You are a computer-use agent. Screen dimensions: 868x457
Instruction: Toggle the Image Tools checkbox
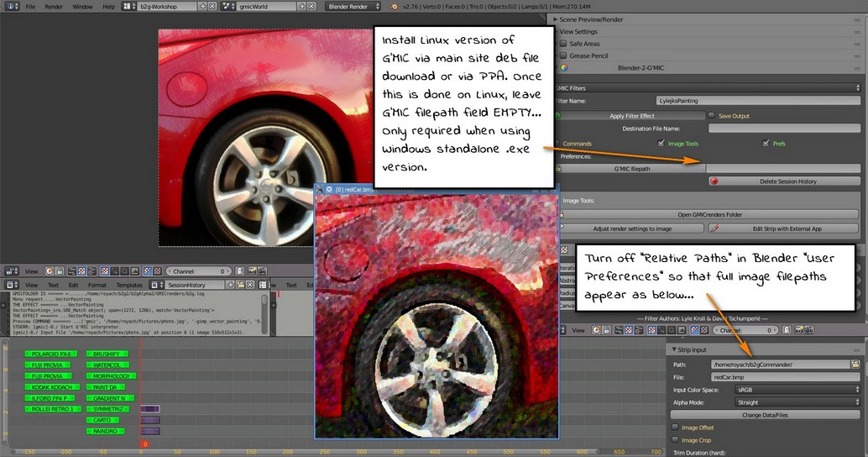661,143
